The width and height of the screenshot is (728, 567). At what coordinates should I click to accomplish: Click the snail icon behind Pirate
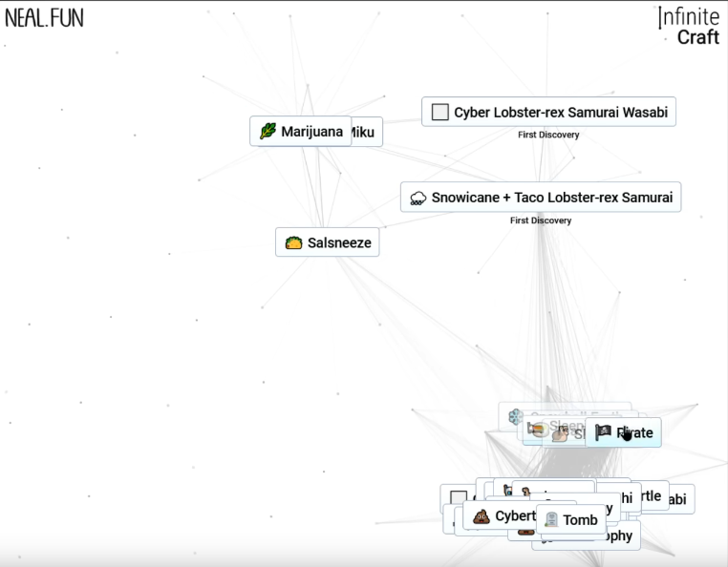click(x=561, y=434)
